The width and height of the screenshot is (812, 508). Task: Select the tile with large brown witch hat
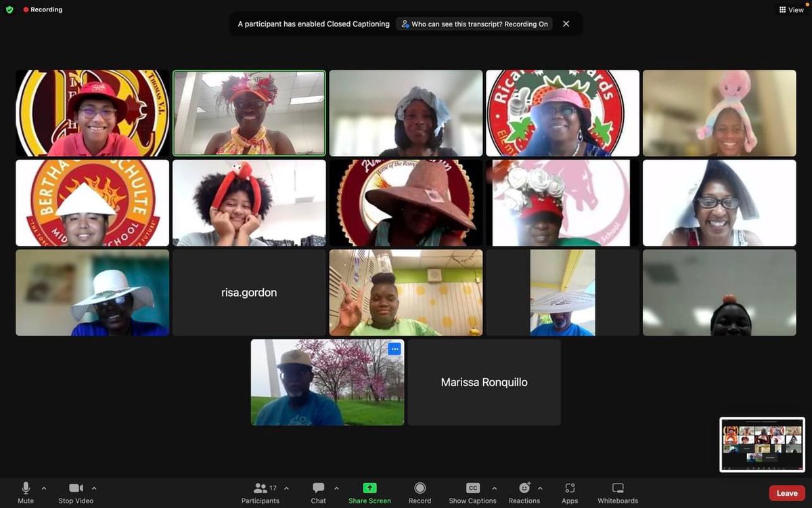pyautogui.click(x=406, y=203)
